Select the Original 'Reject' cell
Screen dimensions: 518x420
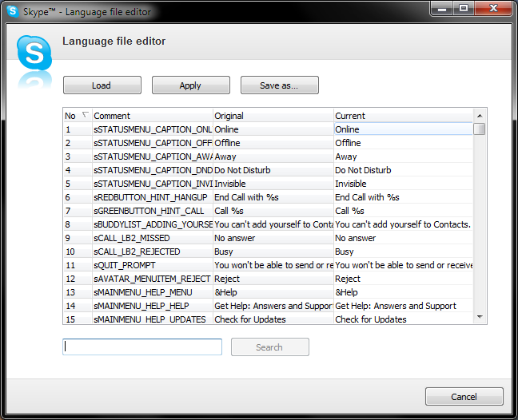click(273, 279)
